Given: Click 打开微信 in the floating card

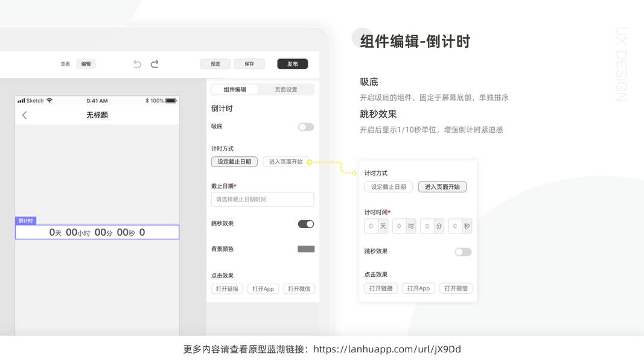Looking at the screenshot, I should pyautogui.click(x=456, y=288).
